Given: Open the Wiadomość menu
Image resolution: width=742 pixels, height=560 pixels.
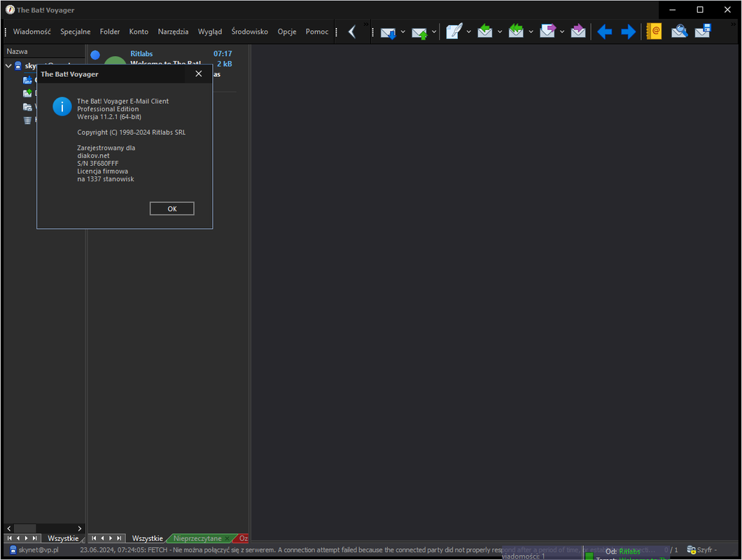Looking at the screenshot, I should [31, 31].
